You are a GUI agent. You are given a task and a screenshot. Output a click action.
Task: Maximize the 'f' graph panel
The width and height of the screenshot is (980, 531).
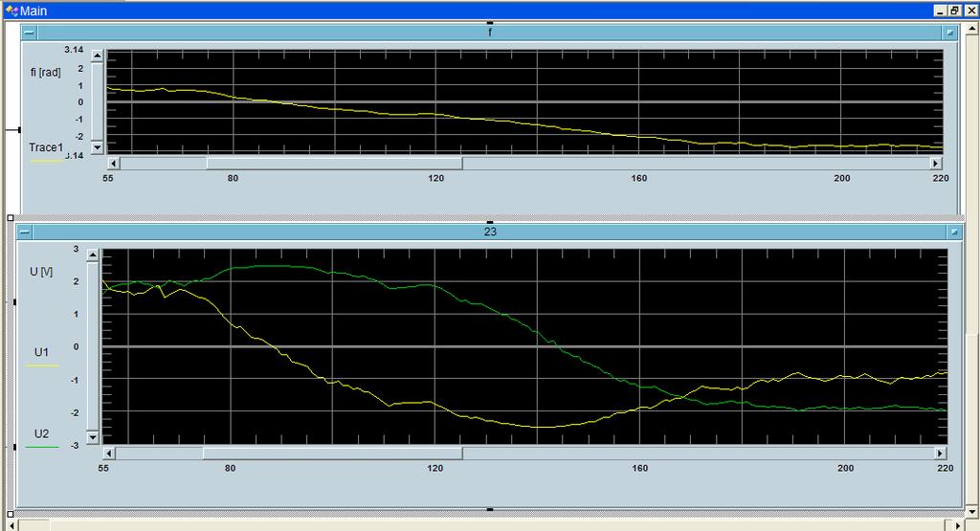(x=950, y=33)
